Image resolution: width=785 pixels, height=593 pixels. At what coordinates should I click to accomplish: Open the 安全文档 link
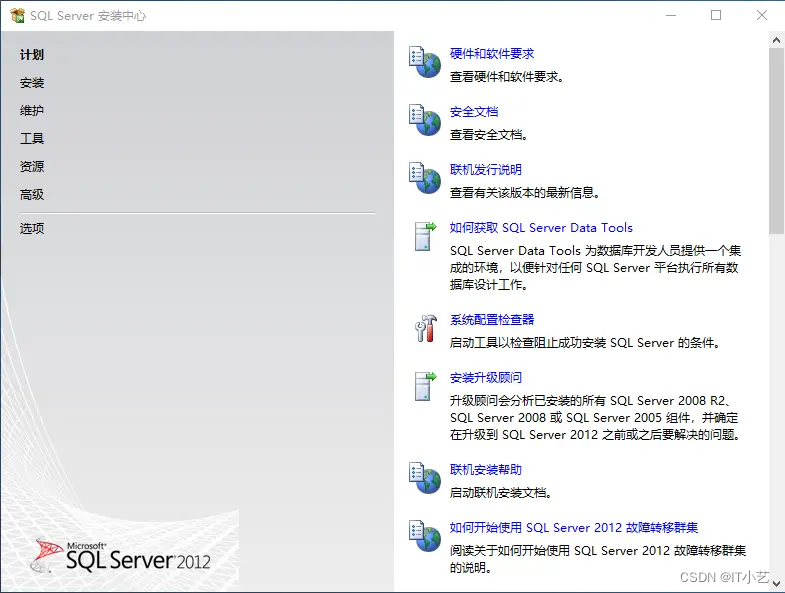tap(474, 112)
